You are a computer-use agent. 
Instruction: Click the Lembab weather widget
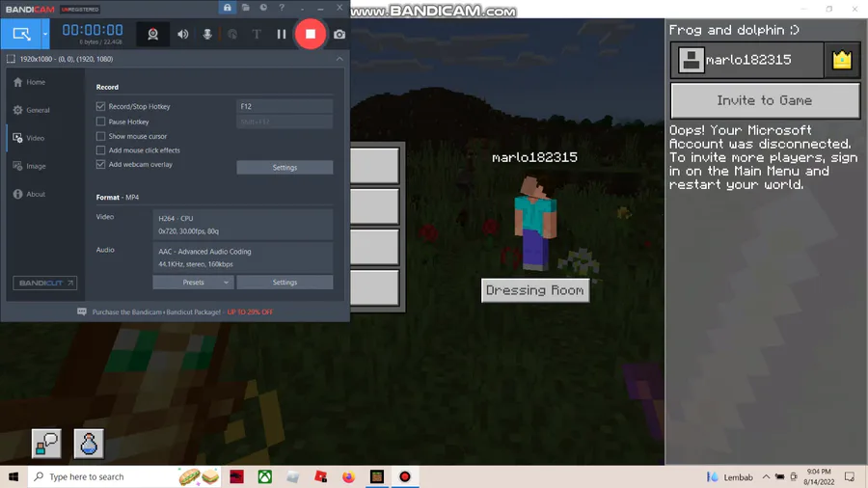(x=730, y=477)
